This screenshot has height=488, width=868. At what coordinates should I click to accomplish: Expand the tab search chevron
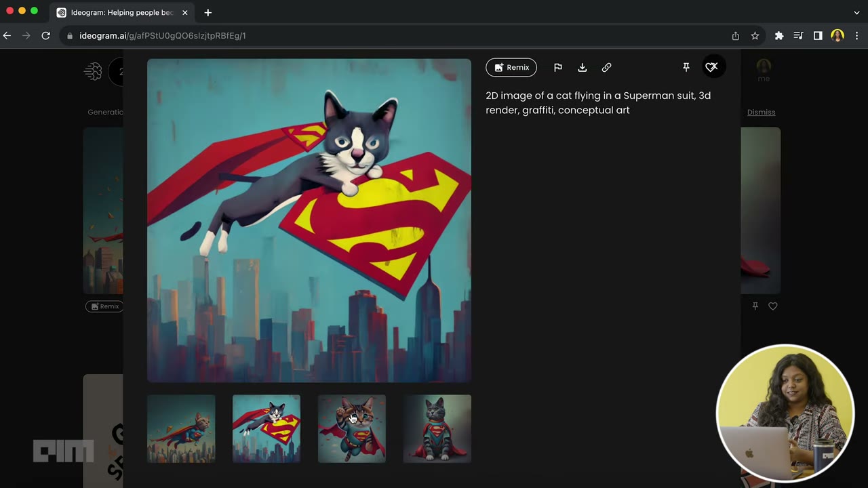856,13
